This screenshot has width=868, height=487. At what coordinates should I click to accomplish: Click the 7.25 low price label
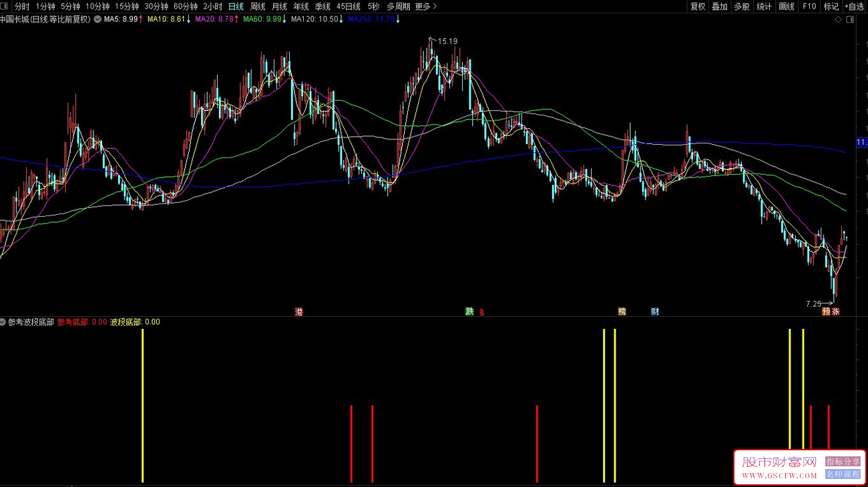[x=813, y=304]
